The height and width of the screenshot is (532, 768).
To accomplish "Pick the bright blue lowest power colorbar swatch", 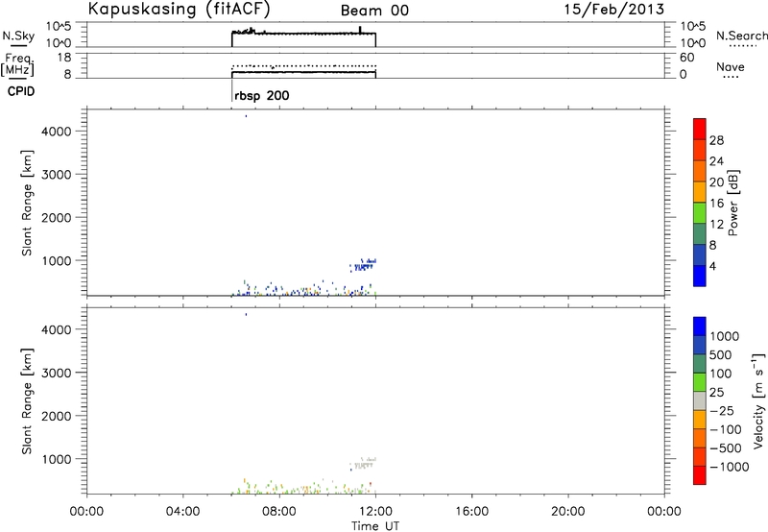I will [700, 276].
